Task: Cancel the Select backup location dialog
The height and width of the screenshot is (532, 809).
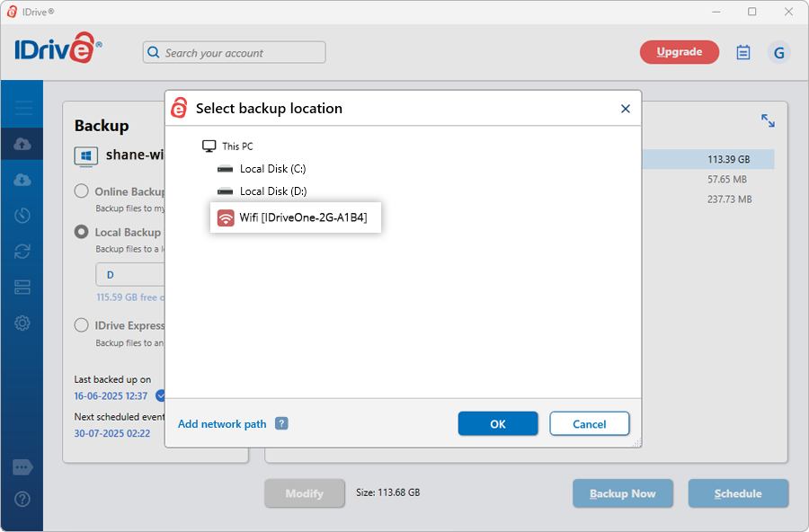Action: (589, 423)
